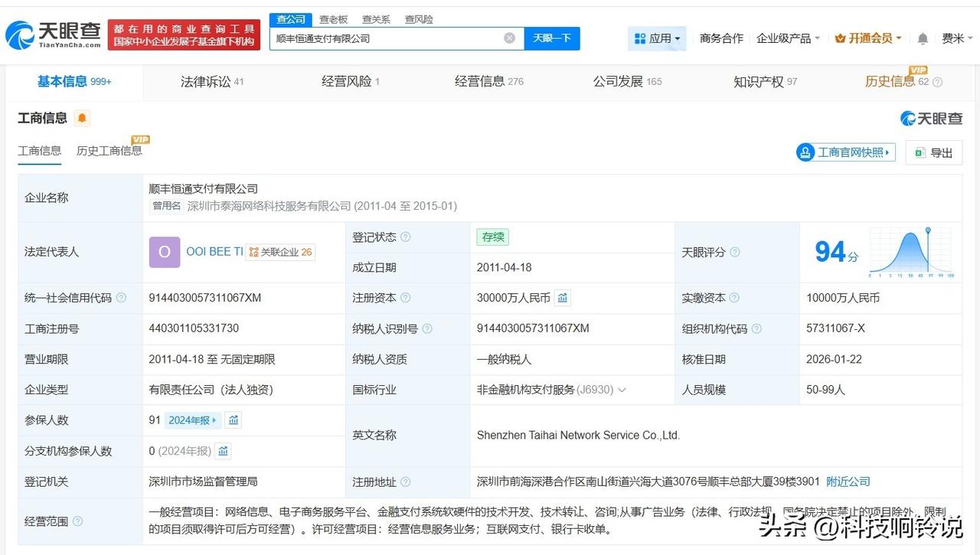The image size is (980, 555).
Task: Open the OOI BEE TI legal representative link
Action: point(214,252)
